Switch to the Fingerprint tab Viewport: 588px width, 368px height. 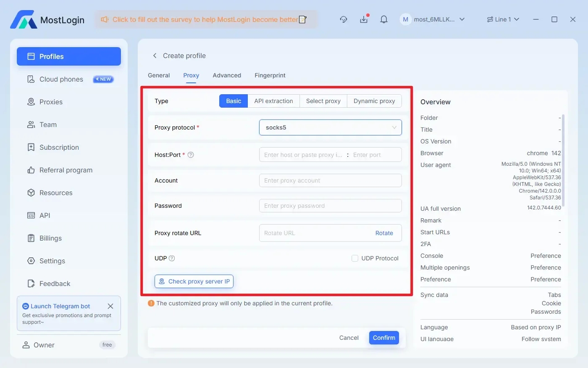pyautogui.click(x=270, y=75)
